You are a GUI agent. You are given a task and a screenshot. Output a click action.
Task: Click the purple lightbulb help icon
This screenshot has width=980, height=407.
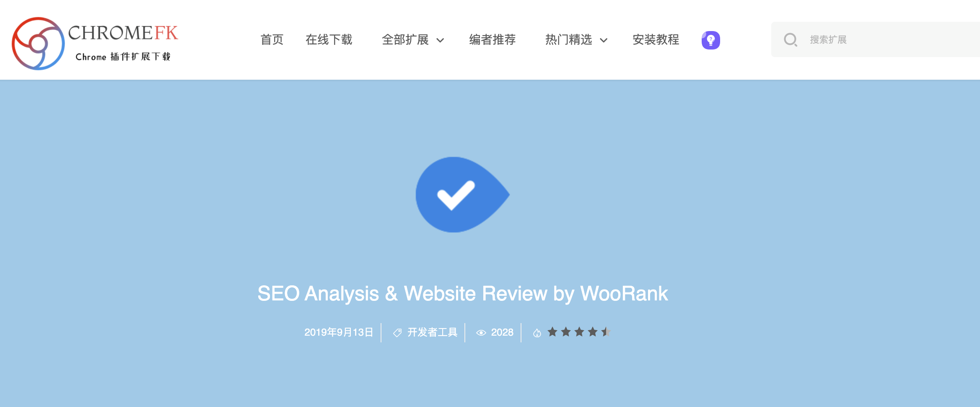[710, 40]
